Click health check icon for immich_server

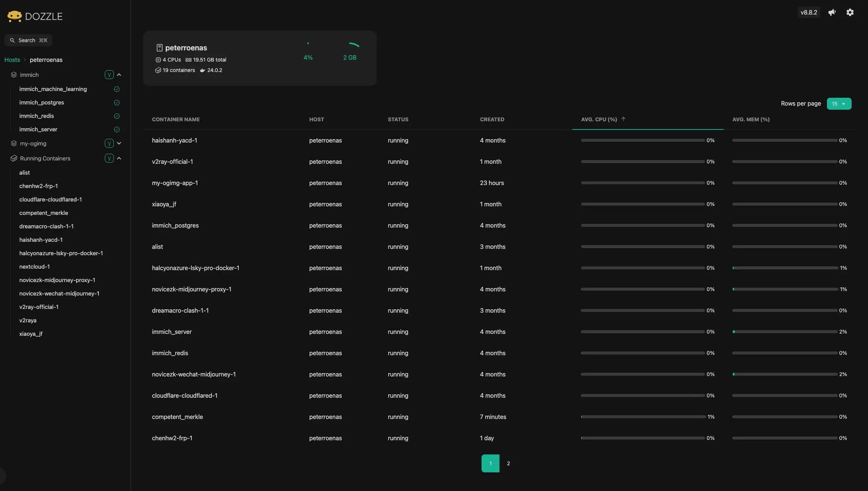[116, 129]
